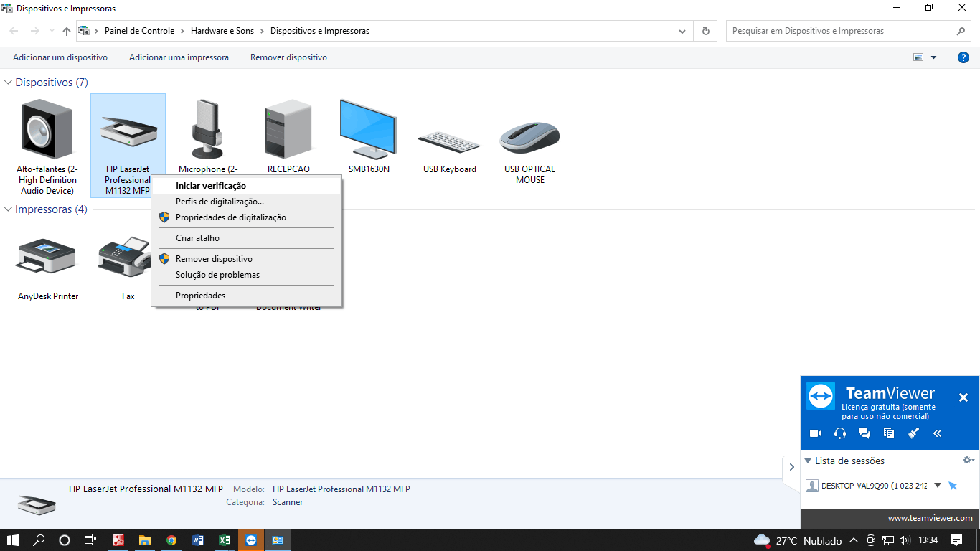Open the TeamViewer chat icon

coord(864,433)
